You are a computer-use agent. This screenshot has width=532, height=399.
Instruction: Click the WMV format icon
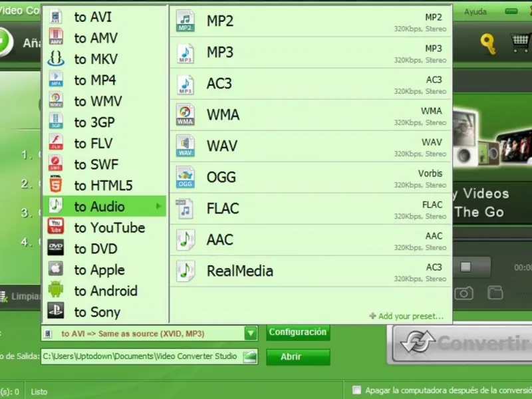(56, 100)
